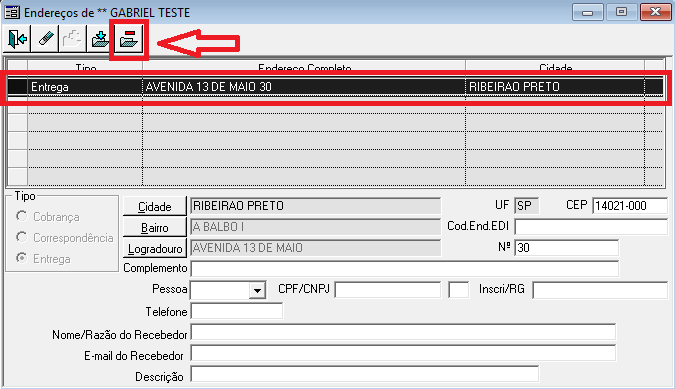Select the Cobrança radio button
Viewport: 675px width, 389px height.
click(22, 216)
